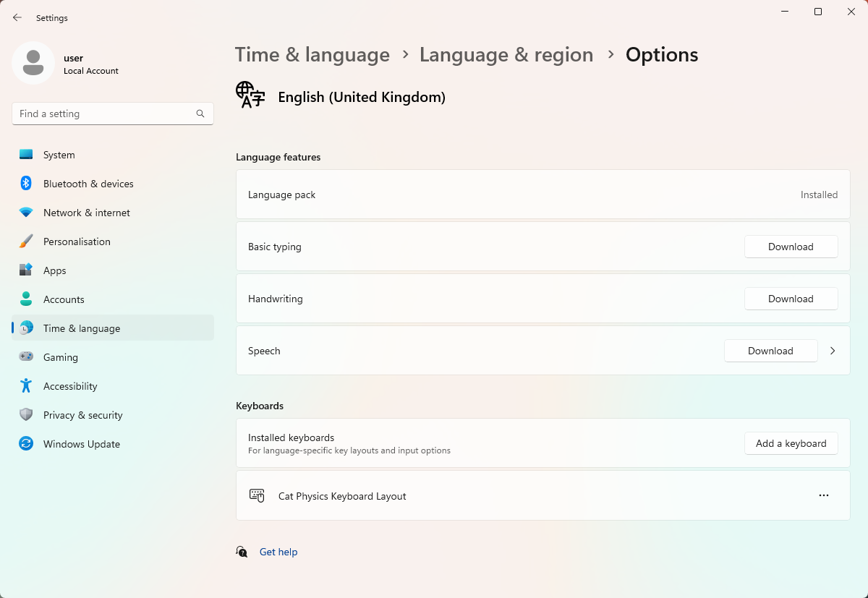Click the Personalisation paintbrush icon
Screen dimensions: 868x598
pos(26,242)
